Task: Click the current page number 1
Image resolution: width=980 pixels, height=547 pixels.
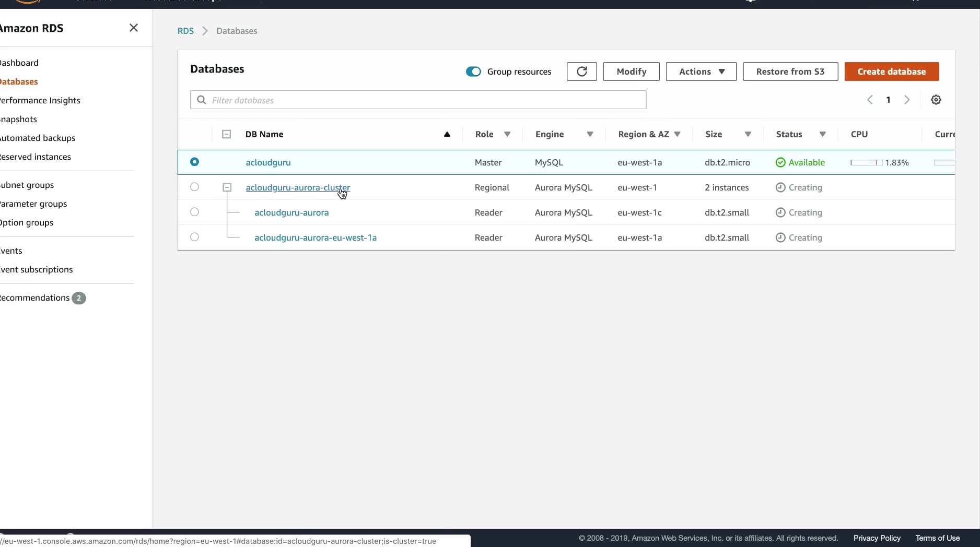Action: (x=888, y=100)
